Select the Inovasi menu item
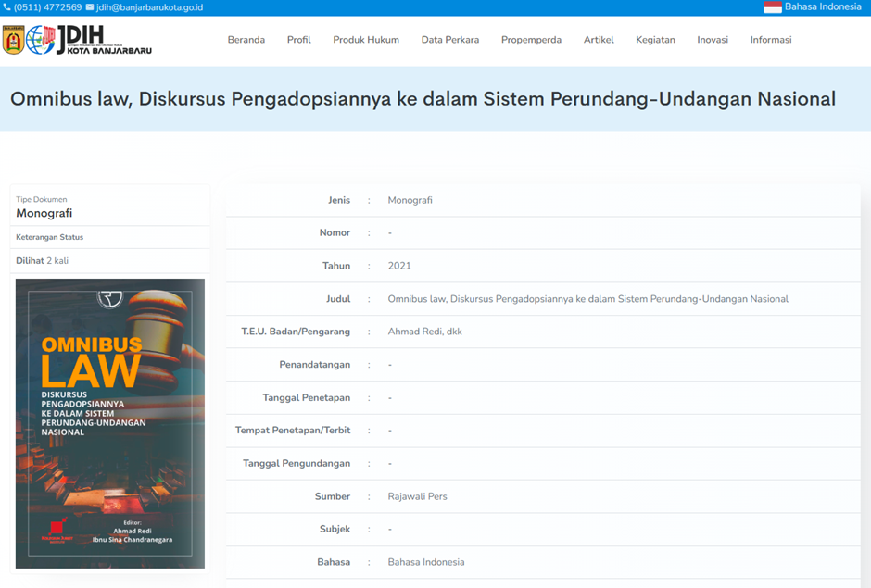 coord(713,40)
